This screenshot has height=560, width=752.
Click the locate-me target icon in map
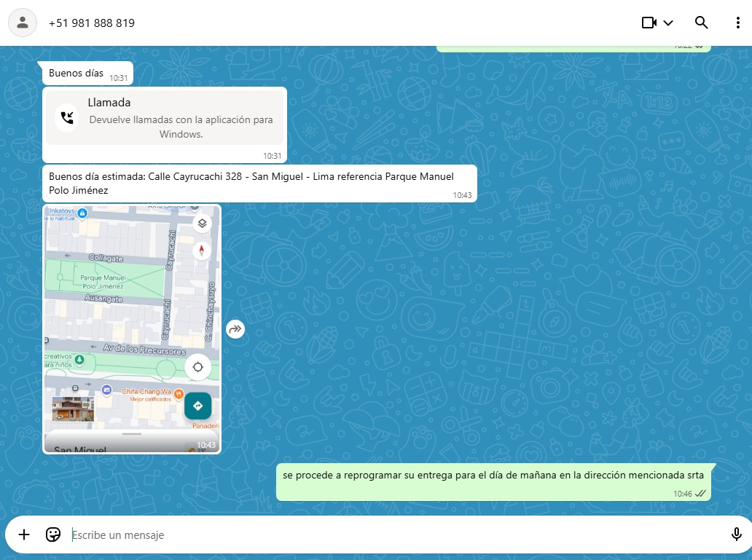(x=197, y=367)
